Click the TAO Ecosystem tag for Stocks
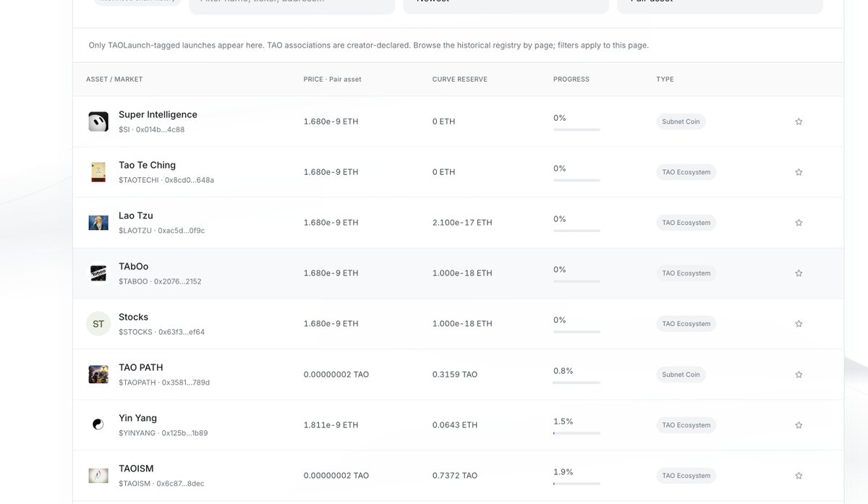868x504 pixels. (686, 324)
